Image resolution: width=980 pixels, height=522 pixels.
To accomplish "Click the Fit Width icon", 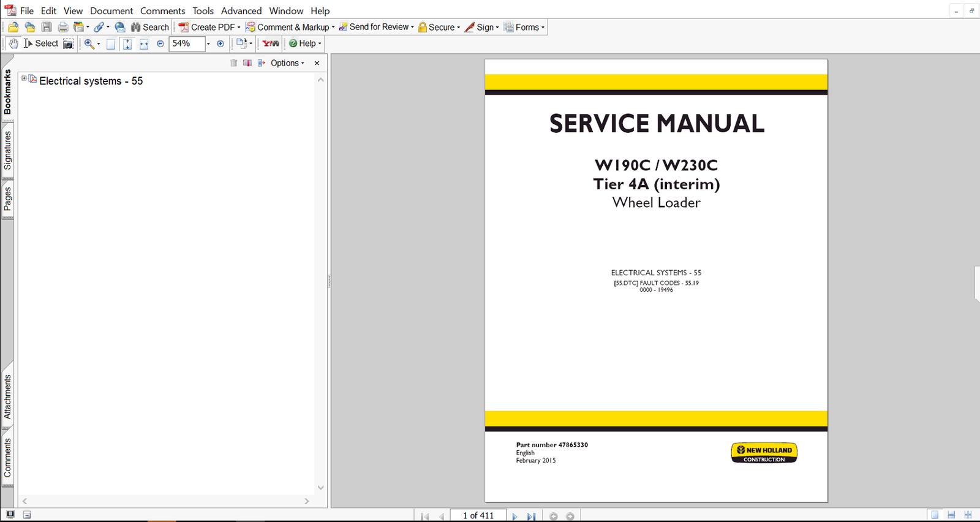I will coord(144,43).
